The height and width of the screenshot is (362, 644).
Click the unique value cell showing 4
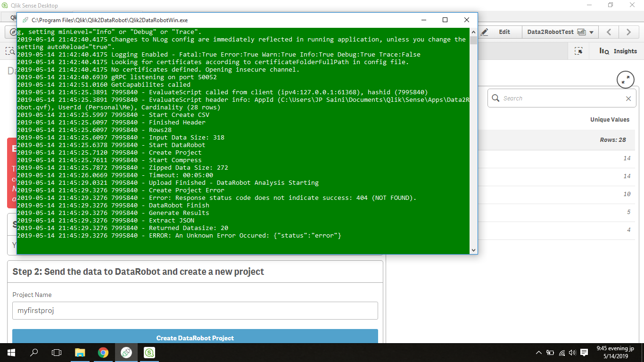[629, 230]
